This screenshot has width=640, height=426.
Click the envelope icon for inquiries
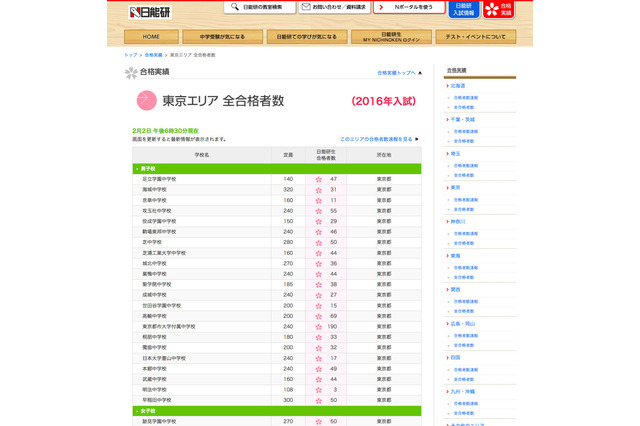tap(306, 7)
